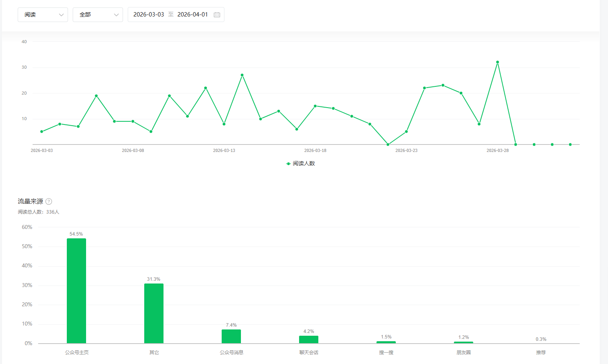Click the 朋友圈 bar at 1.2%
608x364 pixels.
pyautogui.click(x=463, y=342)
